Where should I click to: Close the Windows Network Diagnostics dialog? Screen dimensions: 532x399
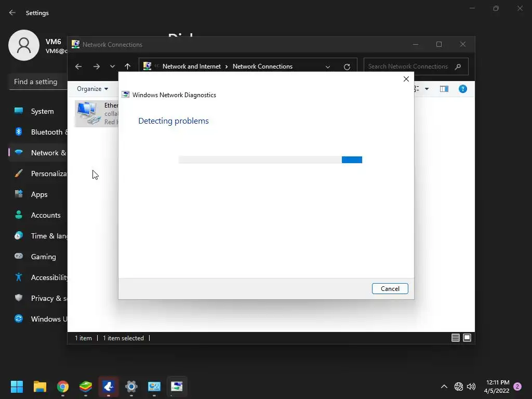(406, 79)
